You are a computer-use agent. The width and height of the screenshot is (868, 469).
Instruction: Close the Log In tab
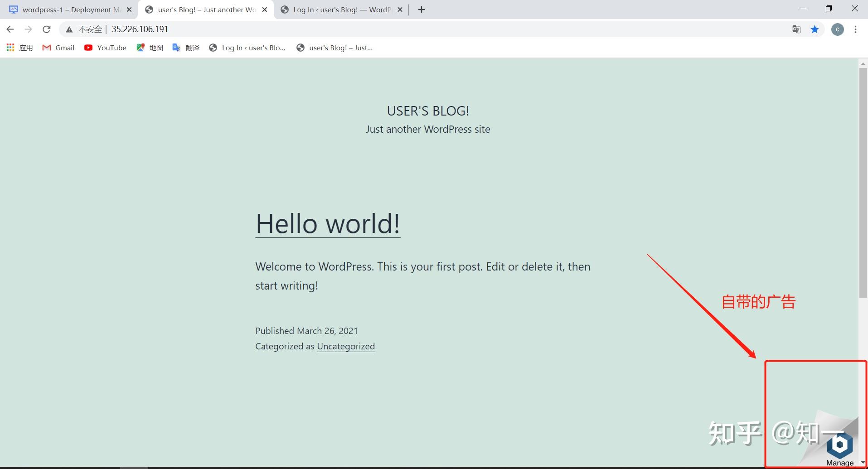pyautogui.click(x=400, y=10)
